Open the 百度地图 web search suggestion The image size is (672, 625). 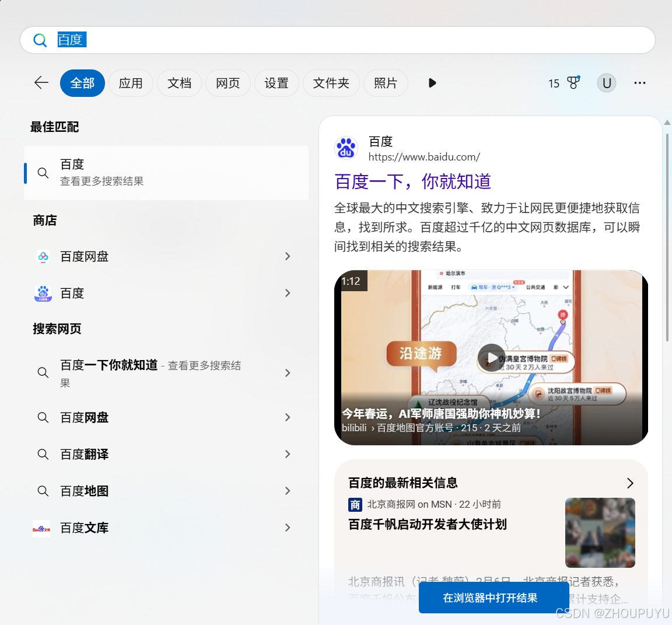click(166, 491)
